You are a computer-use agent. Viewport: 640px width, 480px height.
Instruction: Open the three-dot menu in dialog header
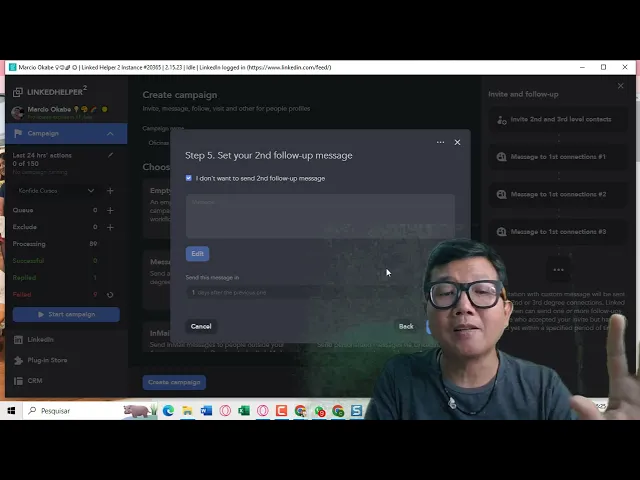(x=440, y=142)
